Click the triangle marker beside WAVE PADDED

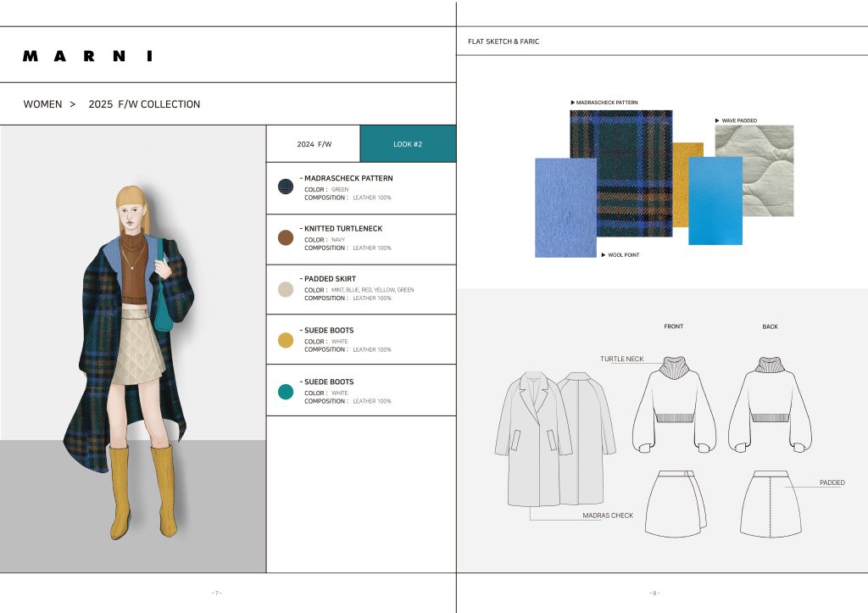[718, 120]
